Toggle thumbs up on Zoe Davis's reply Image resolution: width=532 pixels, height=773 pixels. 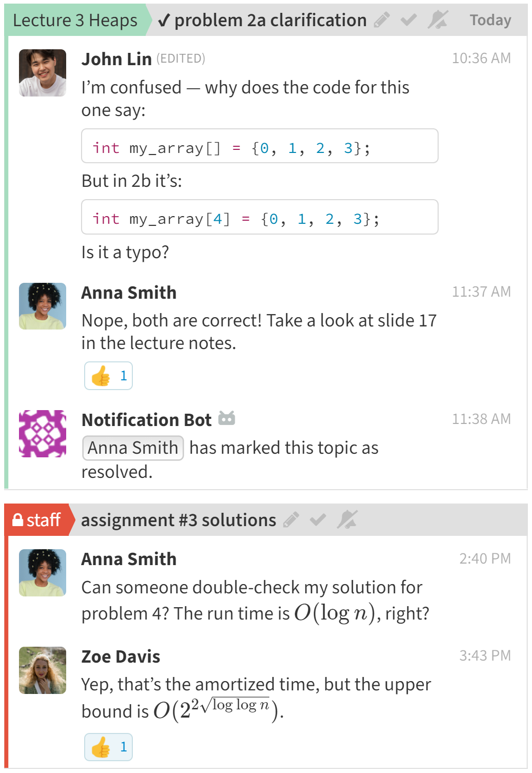coord(109,747)
